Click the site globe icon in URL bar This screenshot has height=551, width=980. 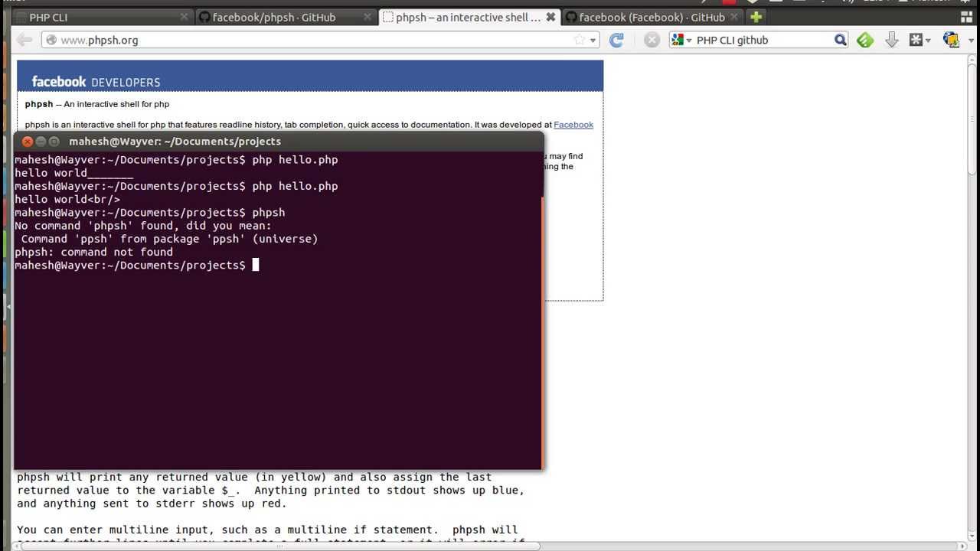51,40
